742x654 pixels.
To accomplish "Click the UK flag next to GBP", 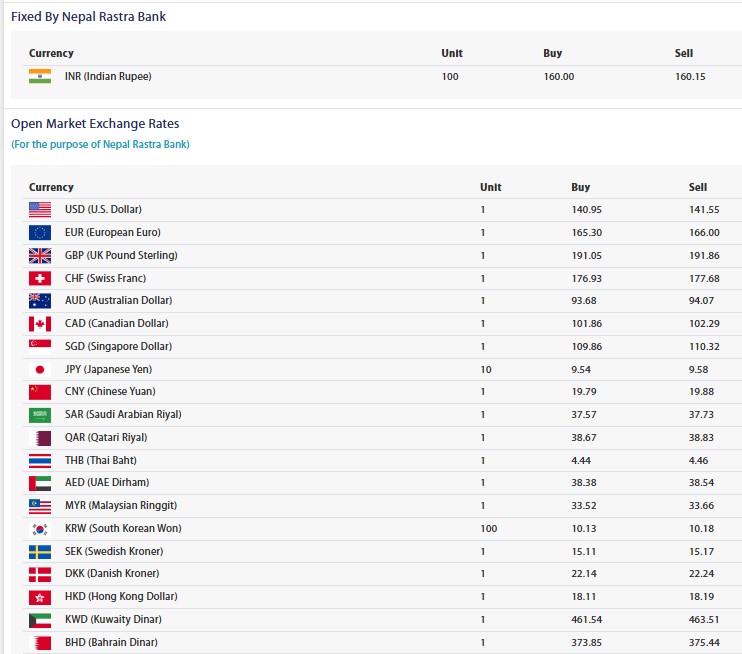I will (40, 256).
